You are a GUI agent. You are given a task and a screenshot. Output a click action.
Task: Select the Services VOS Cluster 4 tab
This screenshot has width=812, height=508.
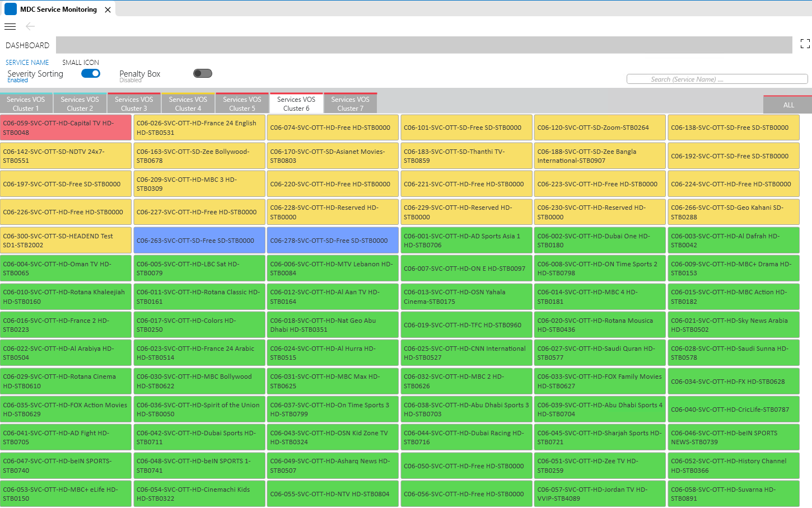(x=188, y=104)
